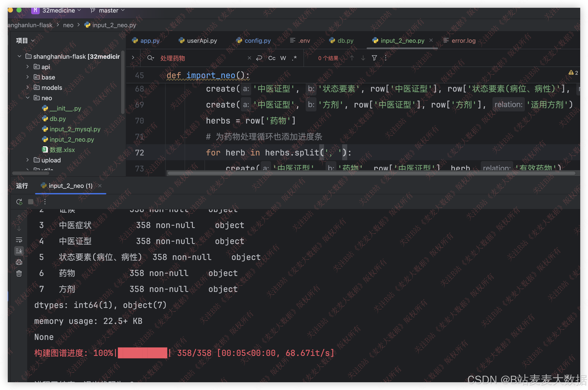Toggle match case Cc in search bar

[x=272, y=58]
